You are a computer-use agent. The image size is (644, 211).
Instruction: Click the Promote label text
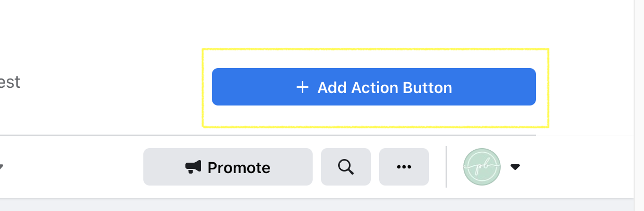point(239,167)
